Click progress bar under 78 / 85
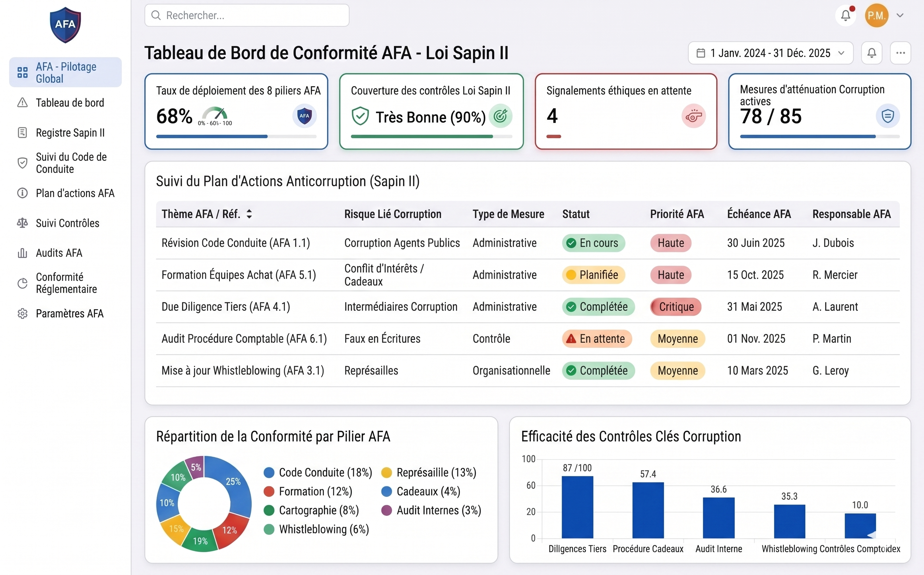924x575 pixels. pyautogui.click(x=819, y=136)
